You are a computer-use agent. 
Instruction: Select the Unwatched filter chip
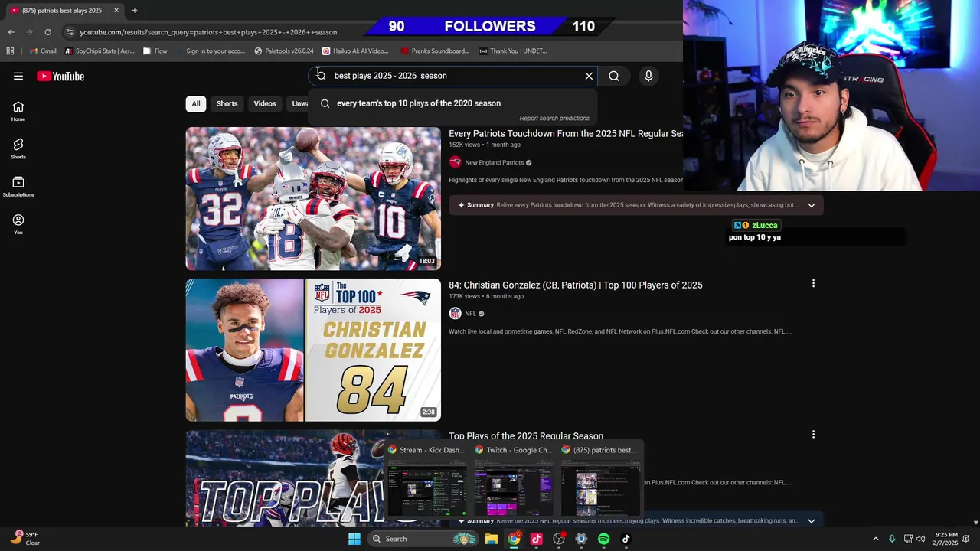click(299, 103)
